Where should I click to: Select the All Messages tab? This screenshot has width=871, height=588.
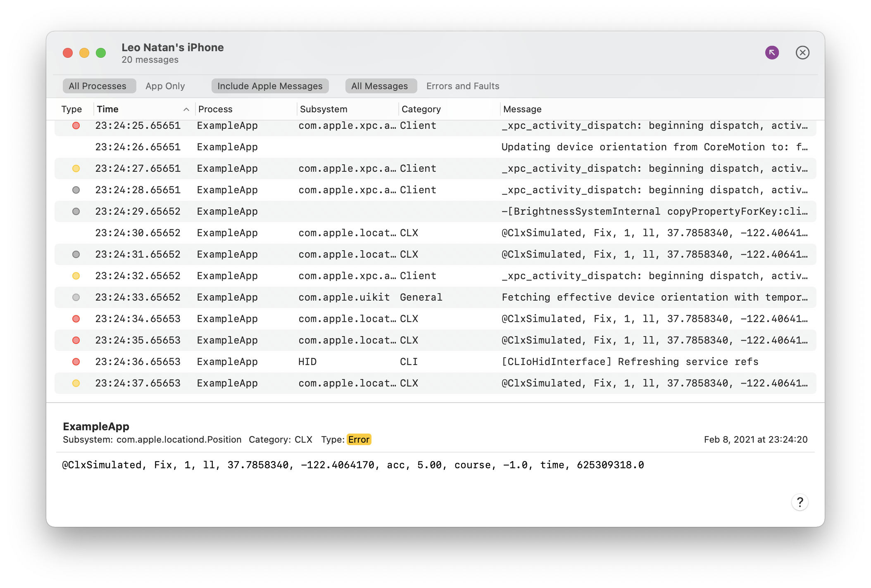pos(379,86)
